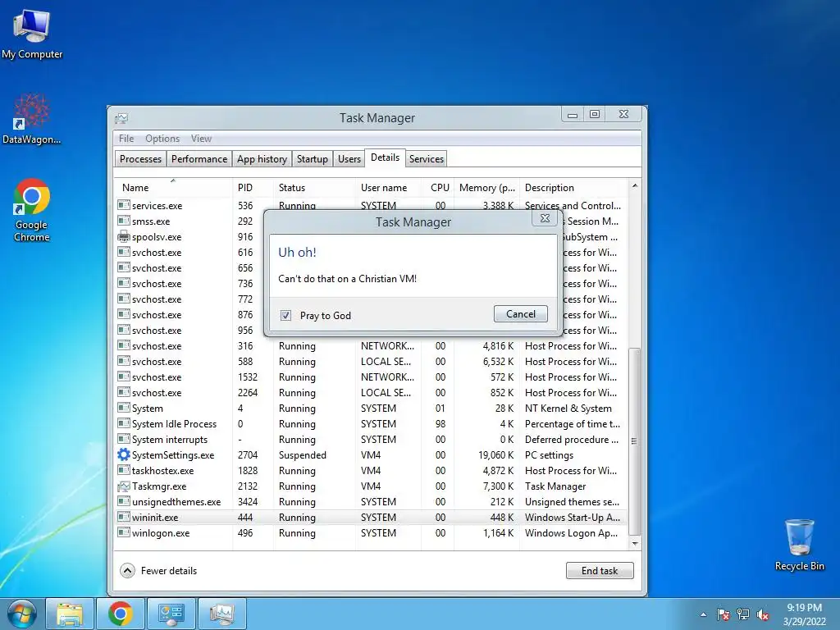Image resolution: width=840 pixels, height=630 pixels.
Task: Uncheck the Pray to God checkbox
Action: pos(285,316)
